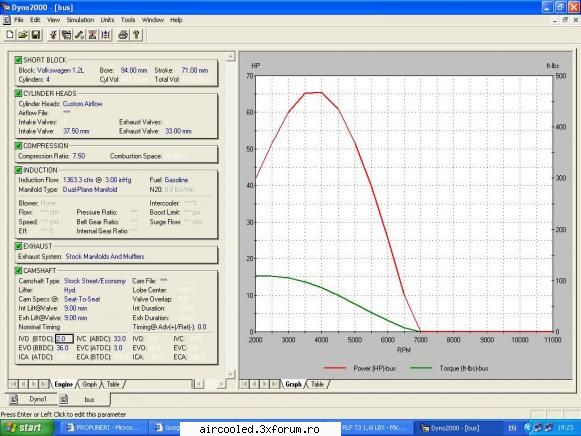
Task: Open the Manifold Type Dual-Plane Manifold selector
Action: (x=90, y=190)
